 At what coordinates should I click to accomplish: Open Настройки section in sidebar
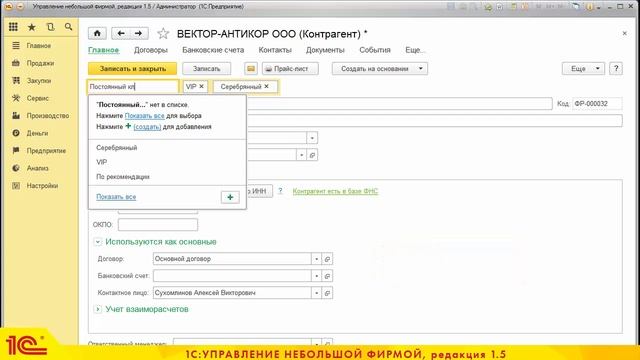[42, 186]
